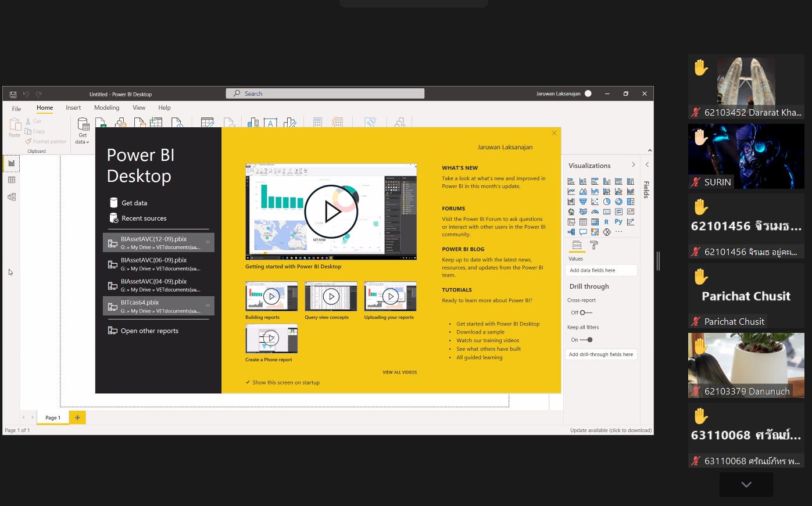Get more visuals via the ellipsis

[x=618, y=232]
